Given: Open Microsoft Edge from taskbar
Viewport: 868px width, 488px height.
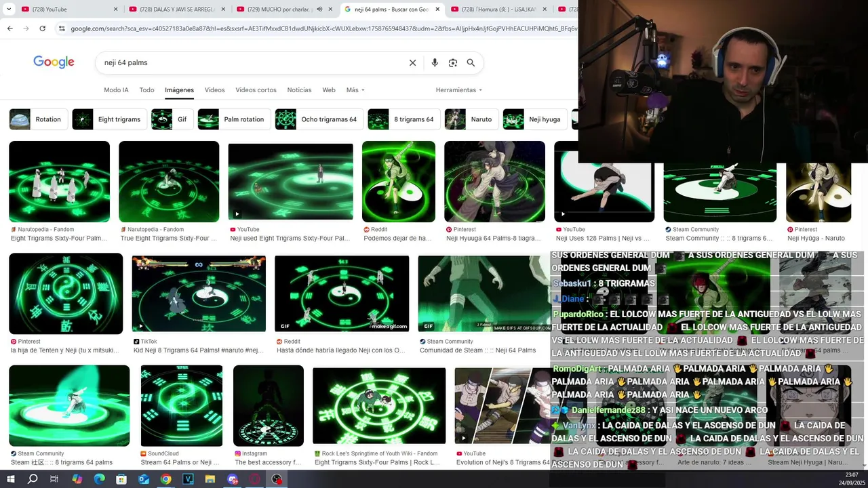Looking at the screenshot, I should point(99,479).
